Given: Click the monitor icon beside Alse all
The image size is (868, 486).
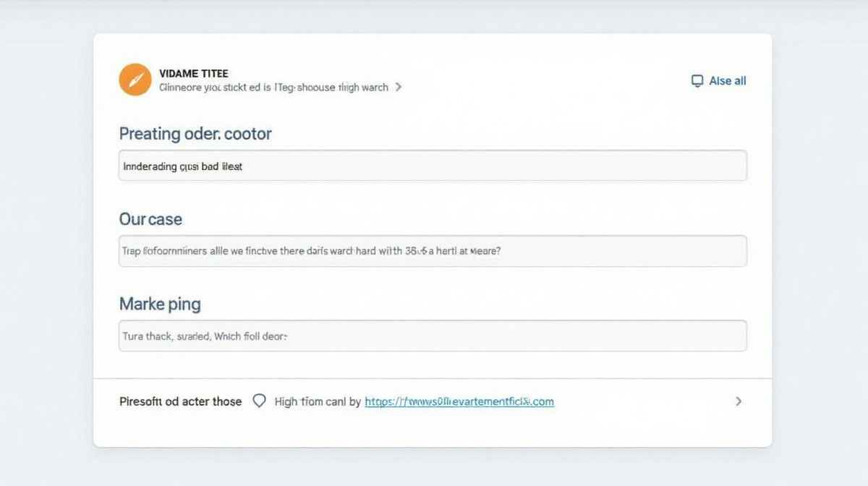Looking at the screenshot, I should 697,81.
